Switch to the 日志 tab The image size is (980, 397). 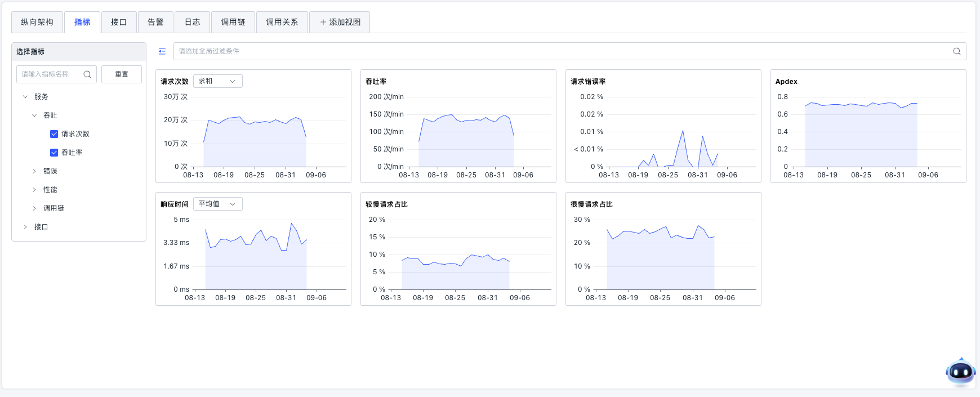192,22
